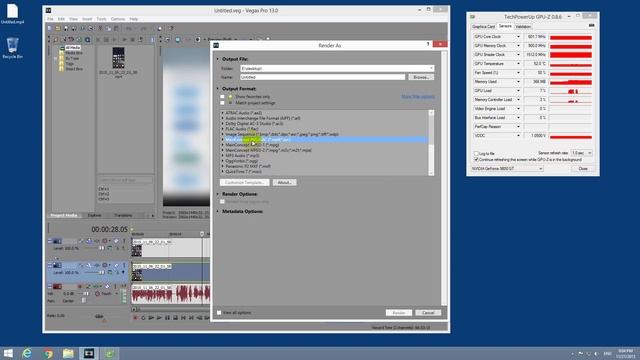This screenshot has height=360, width=640.
Task: Click the Search media bins magnifier icon
Action: click(87, 40)
